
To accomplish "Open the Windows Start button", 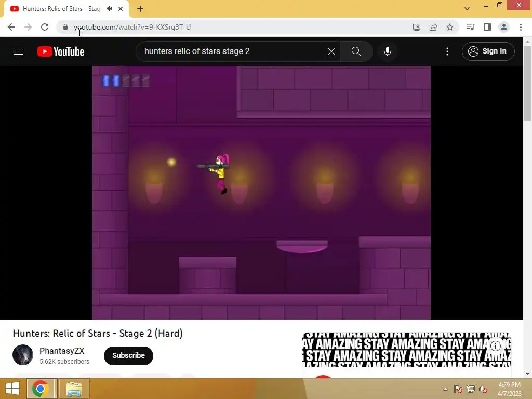I will coord(12,389).
